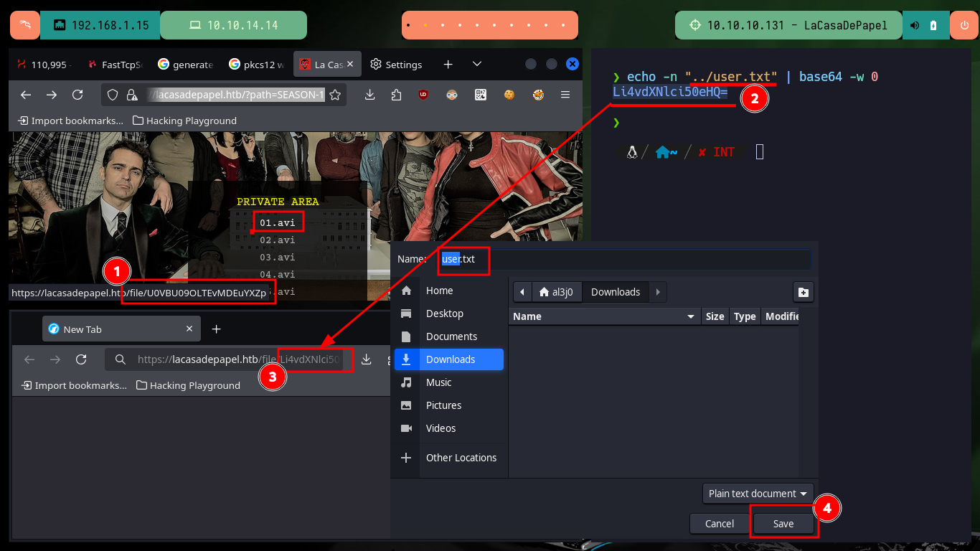Click the 04.avi file link
Screen dimensions: 980x551
(x=277, y=274)
